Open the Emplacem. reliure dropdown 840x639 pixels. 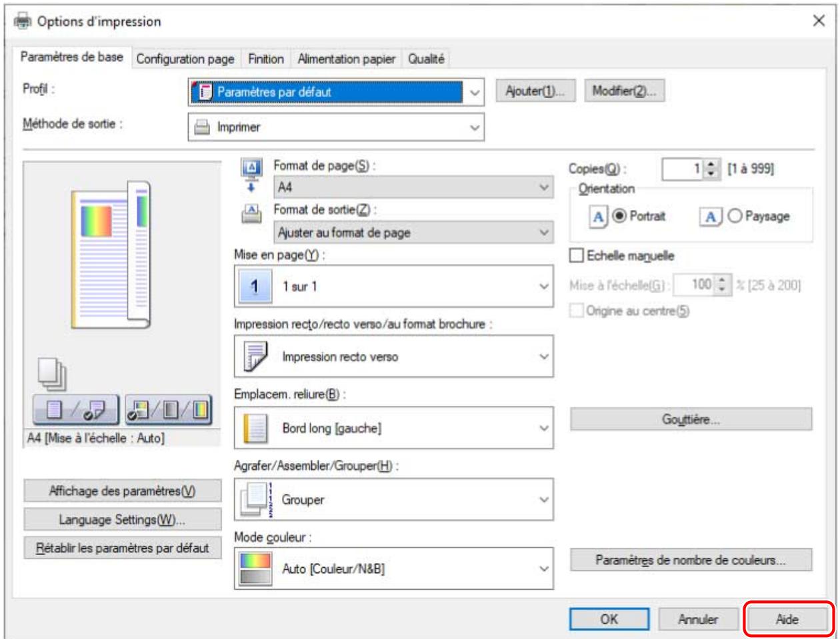[393, 428]
